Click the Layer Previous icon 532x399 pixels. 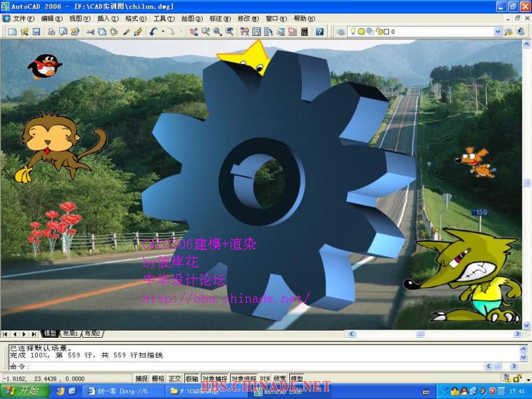tap(521, 31)
